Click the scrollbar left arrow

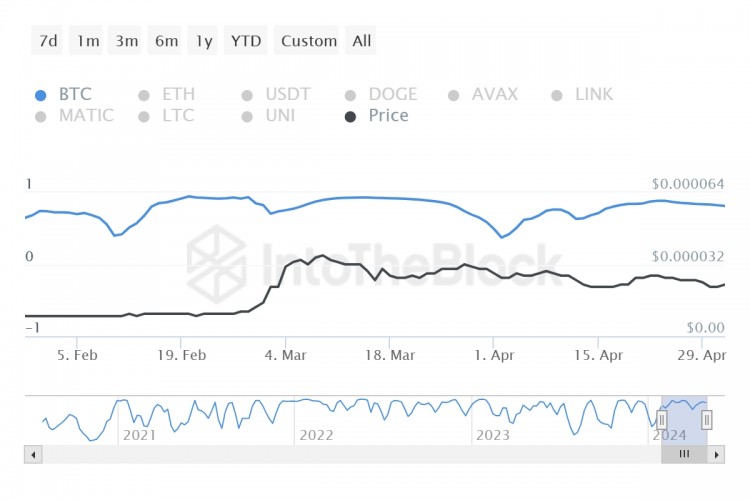pos(33,455)
